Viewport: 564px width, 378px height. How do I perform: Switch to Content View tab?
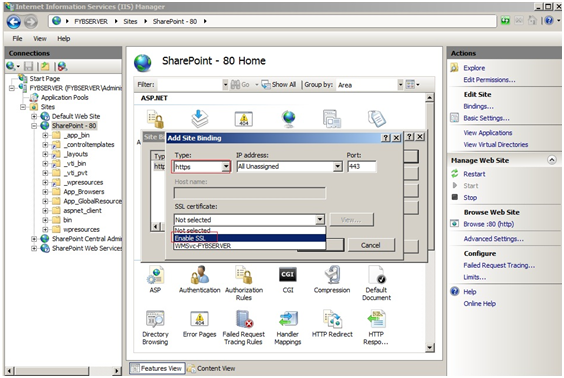[x=212, y=368]
